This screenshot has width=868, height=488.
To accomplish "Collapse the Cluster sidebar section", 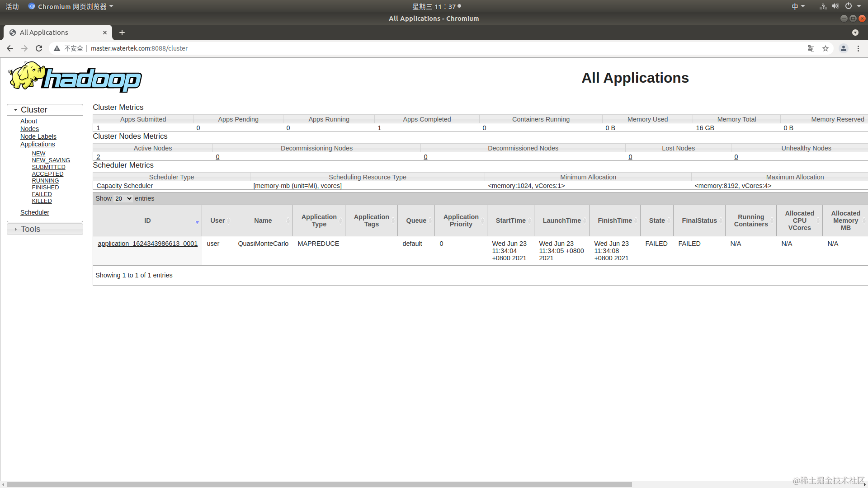I will [x=45, y=110].
